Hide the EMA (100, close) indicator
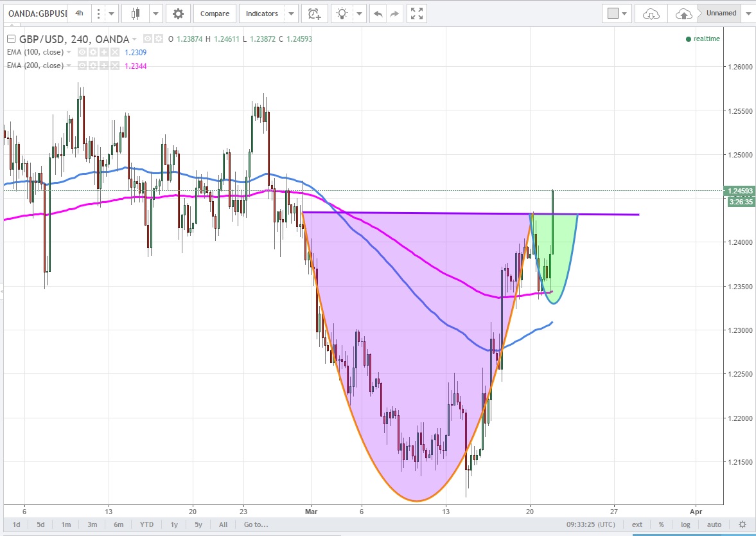 (x=82, y=52)
